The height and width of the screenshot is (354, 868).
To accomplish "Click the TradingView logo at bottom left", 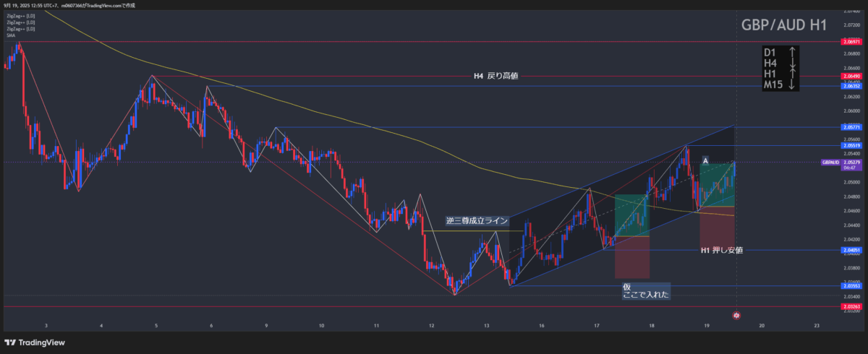I will pos(34,342).
